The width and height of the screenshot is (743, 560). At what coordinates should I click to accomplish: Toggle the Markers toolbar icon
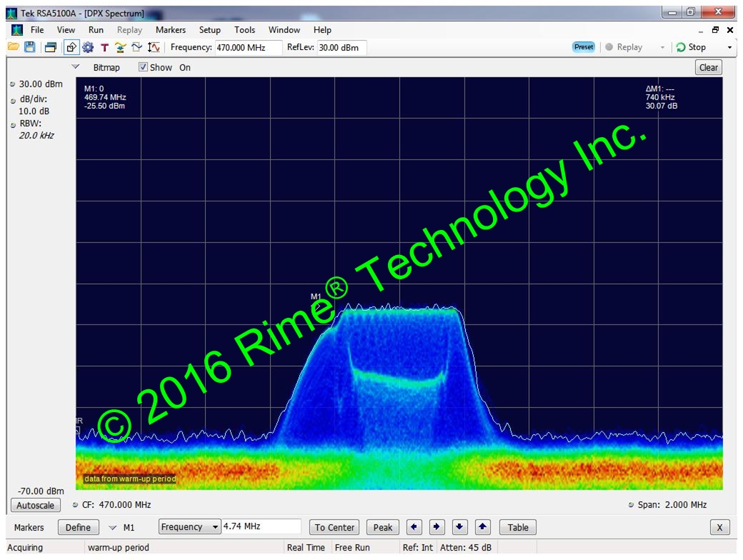pyautogui.click(x=71, y=47)
